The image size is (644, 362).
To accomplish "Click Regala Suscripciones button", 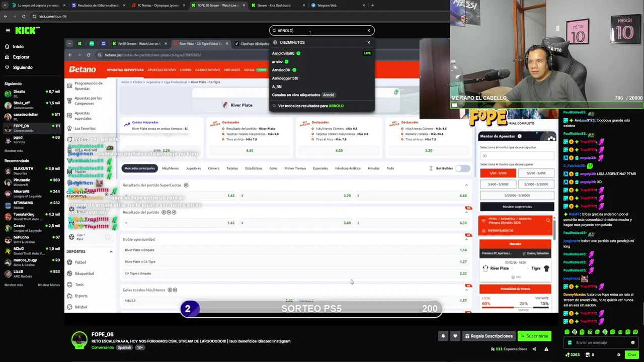I will coord(489,336).
